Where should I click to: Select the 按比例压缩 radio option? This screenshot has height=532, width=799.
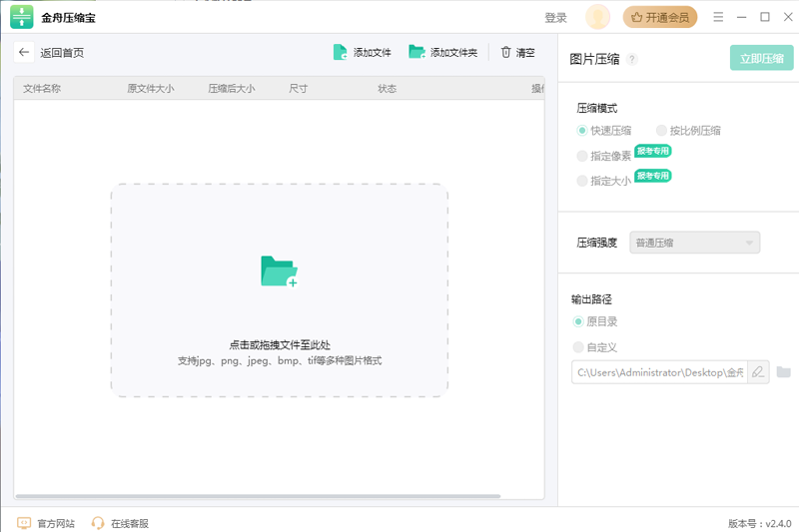662,131
